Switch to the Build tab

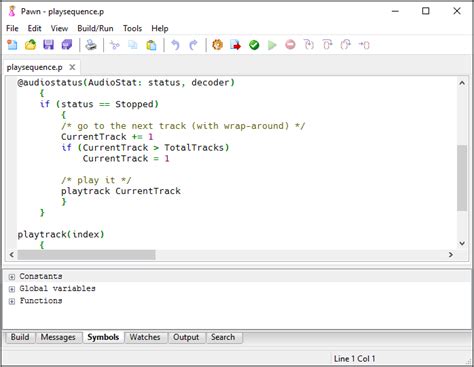(x=20, y=337)
